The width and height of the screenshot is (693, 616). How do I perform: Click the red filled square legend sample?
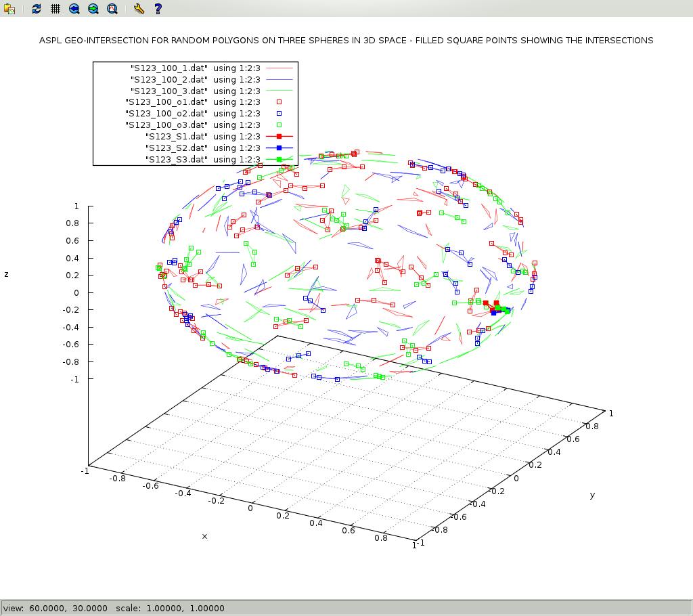(x=279, y=137)
